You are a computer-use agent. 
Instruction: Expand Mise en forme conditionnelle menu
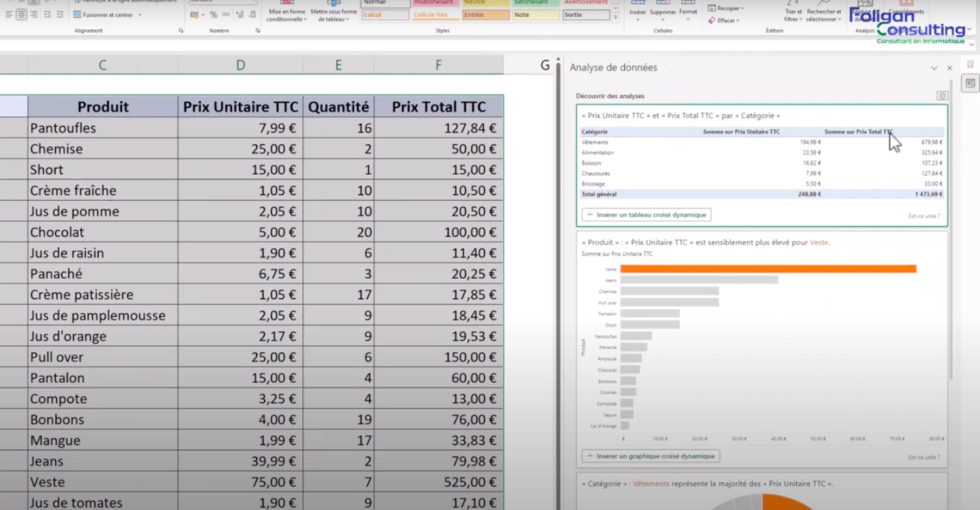pos(287,15)
